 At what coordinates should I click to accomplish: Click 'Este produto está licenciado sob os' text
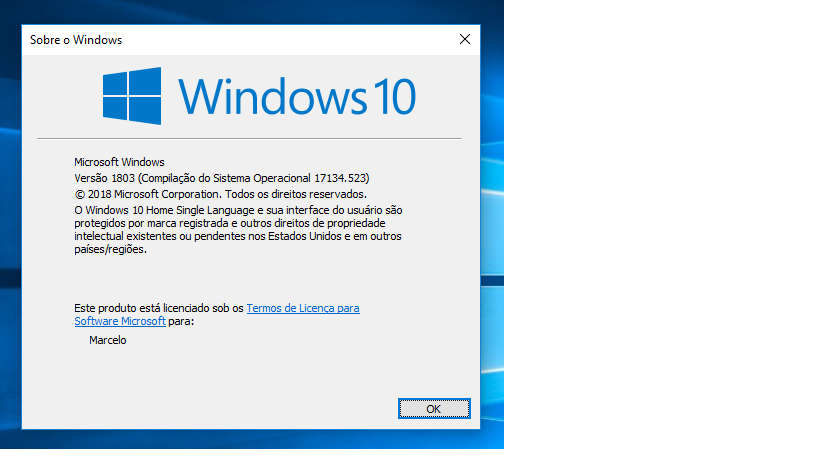coord(159,308)
